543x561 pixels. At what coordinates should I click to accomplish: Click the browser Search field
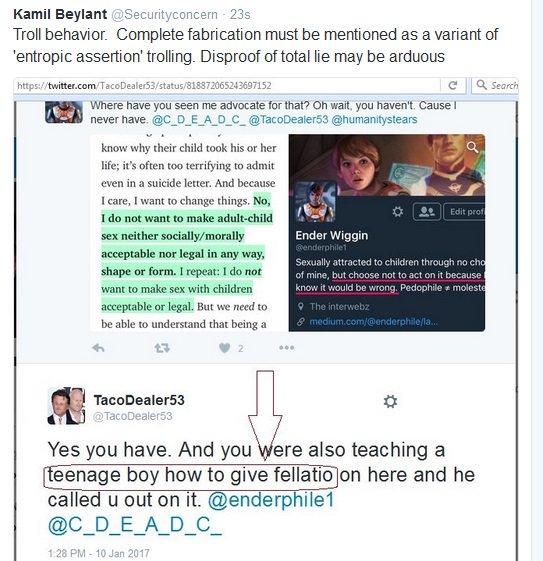[496, 86]
